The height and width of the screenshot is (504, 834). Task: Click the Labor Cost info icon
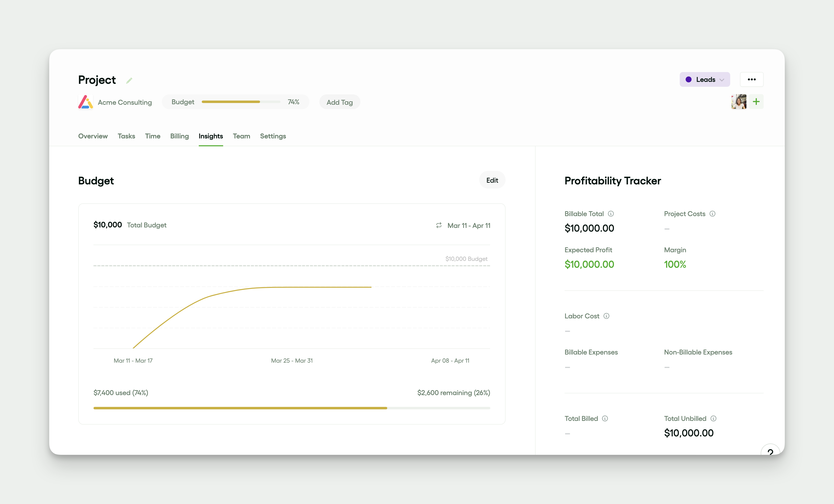click(606, 316)
